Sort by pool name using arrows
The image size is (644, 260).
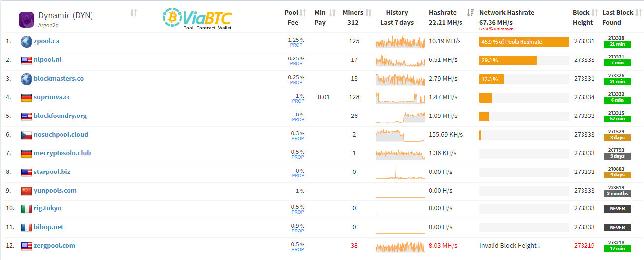coord(134,13)
